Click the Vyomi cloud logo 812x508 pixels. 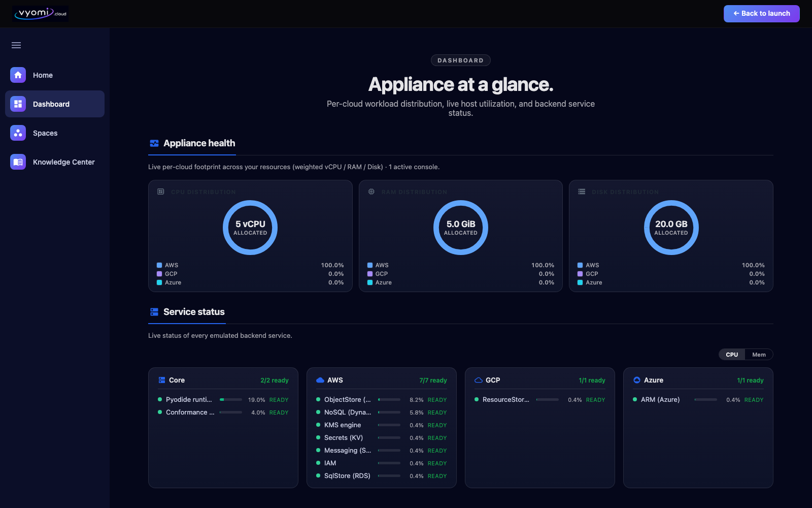(41, 13)
